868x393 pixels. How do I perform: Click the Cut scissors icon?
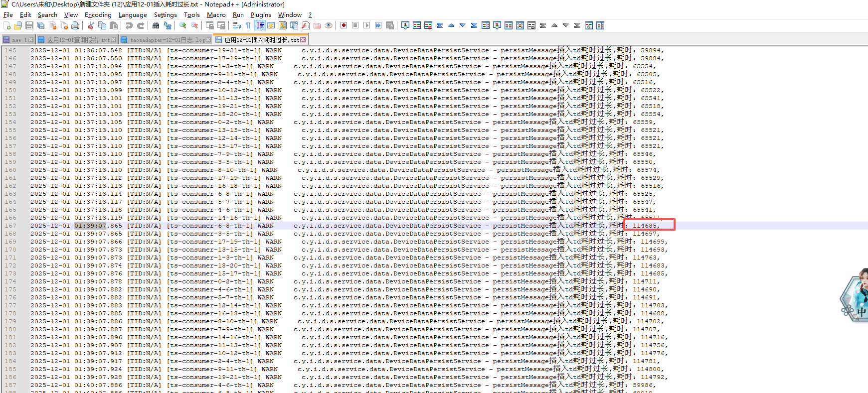(90, 25)
